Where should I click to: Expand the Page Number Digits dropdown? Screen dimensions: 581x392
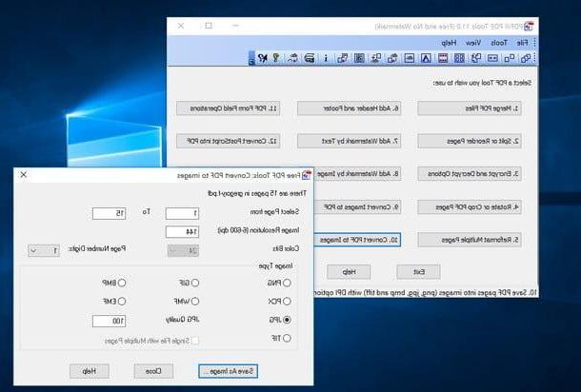pos(44,251)
